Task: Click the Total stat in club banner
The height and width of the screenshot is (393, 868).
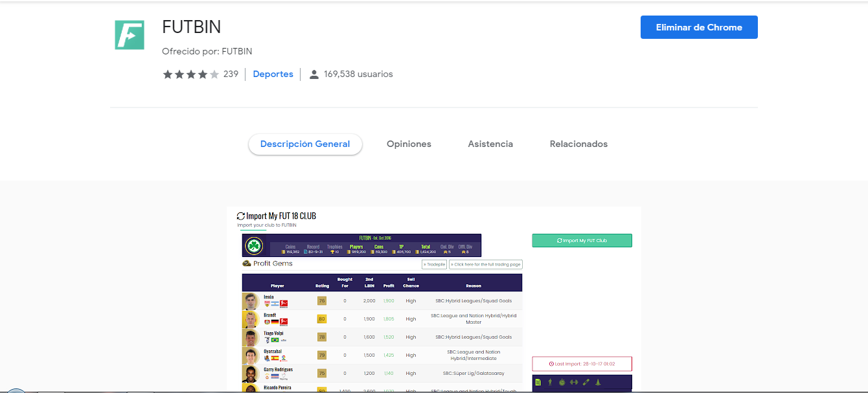Action: click(x=426, y=249)
